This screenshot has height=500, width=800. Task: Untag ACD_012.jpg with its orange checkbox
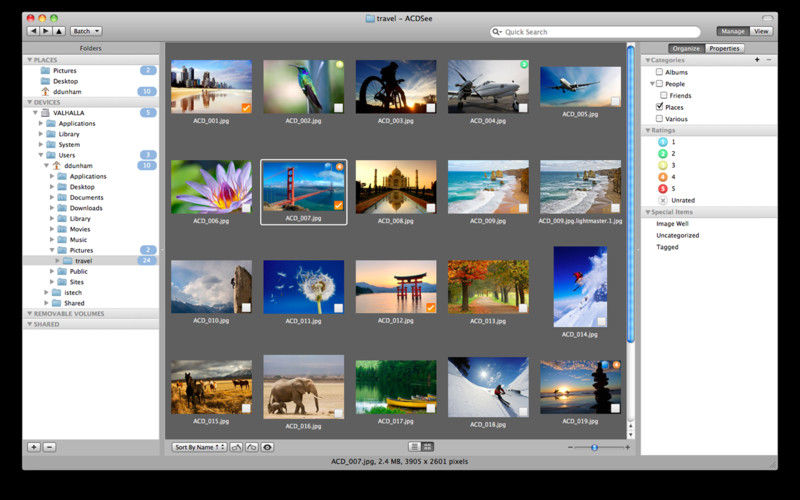pyautogui.click(x=431, y=307)
